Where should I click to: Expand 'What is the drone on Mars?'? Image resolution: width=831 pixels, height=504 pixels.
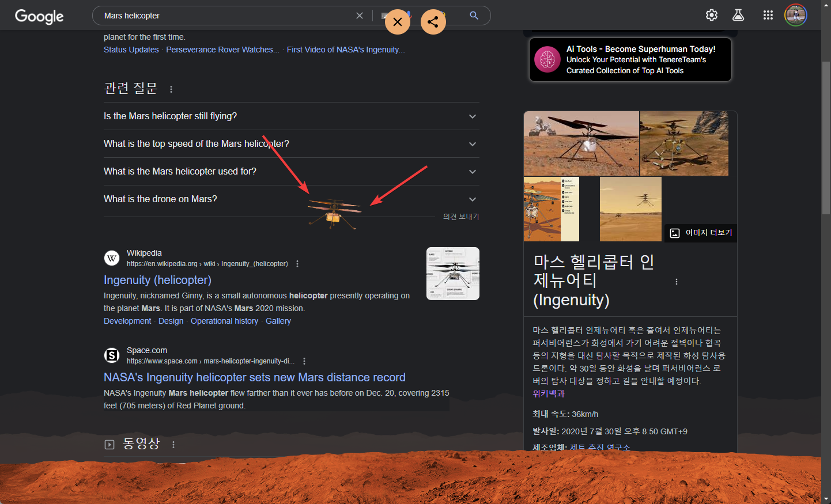click(291, 199)
